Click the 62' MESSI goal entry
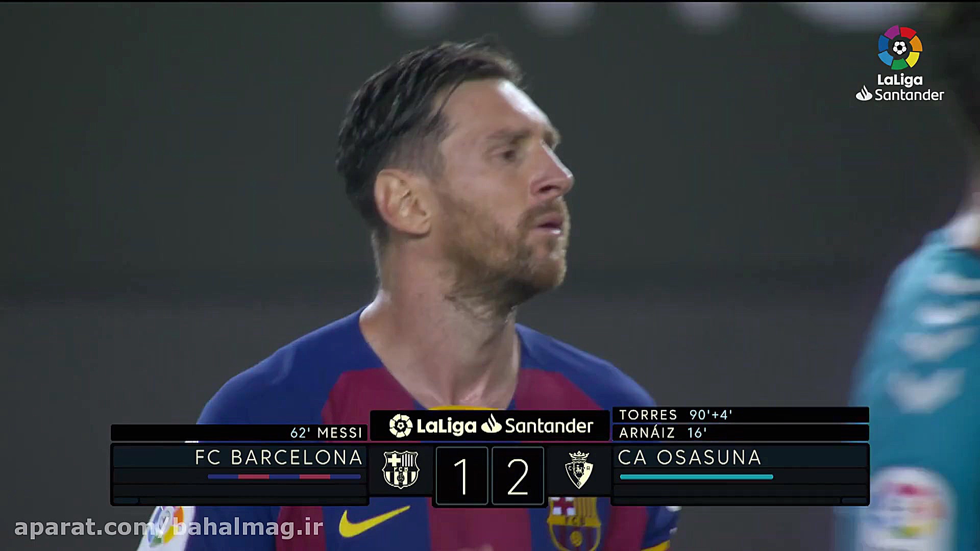 tap(326, 433)
